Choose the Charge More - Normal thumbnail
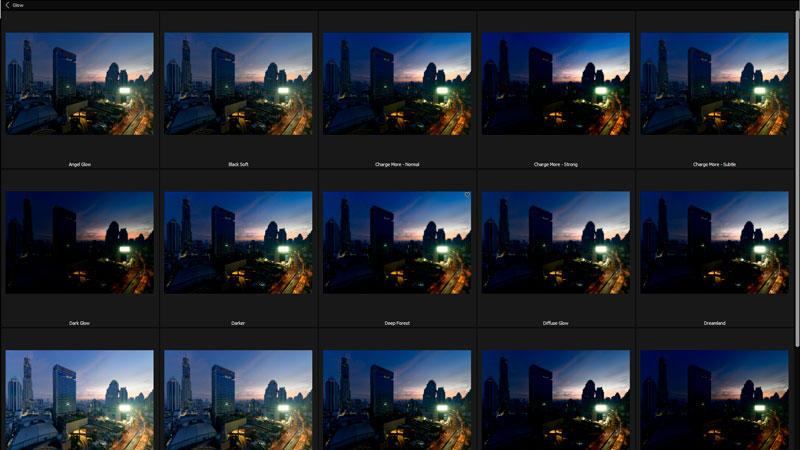The width and height of the screenshot is (800, 450). click(x=397, y=84)
